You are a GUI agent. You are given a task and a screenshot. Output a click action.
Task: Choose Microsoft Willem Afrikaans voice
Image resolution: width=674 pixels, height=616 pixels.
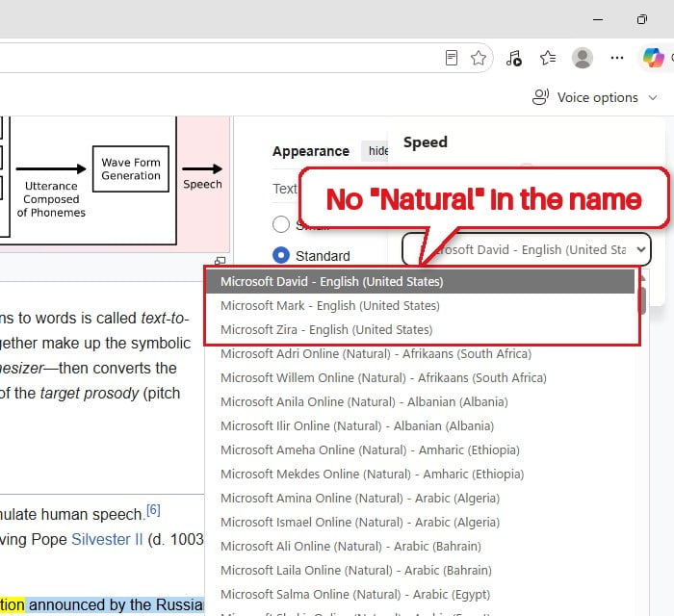pos(420,378)
